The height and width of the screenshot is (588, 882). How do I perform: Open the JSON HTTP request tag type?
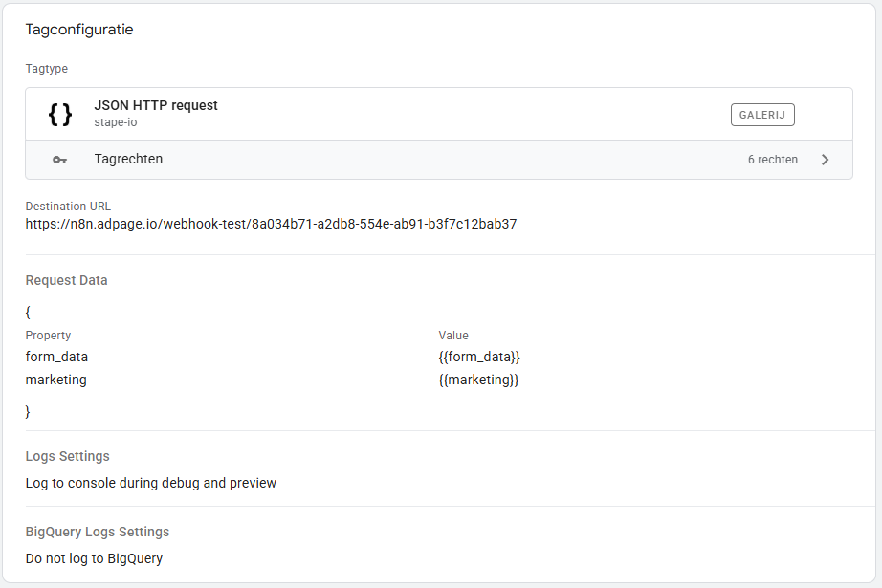[x=156, y=105]
